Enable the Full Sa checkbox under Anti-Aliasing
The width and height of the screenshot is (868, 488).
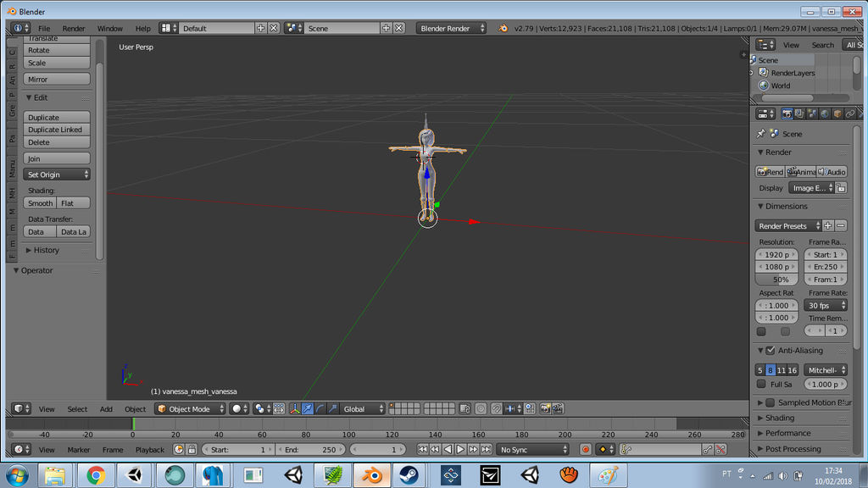coord(760,384)
